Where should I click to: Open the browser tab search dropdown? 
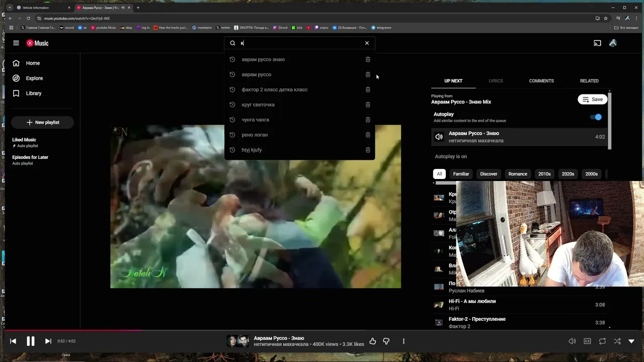(10, 8)
